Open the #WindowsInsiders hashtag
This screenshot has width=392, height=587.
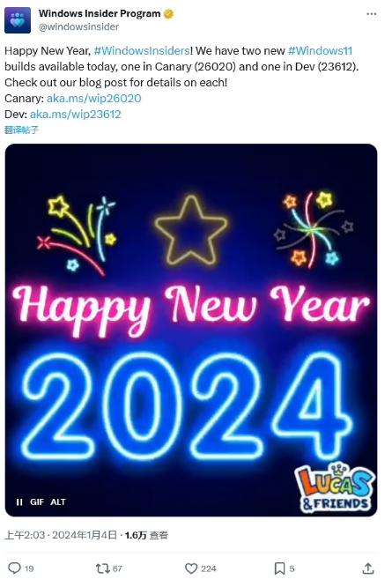pyautogui.click(x=142, y=50)
